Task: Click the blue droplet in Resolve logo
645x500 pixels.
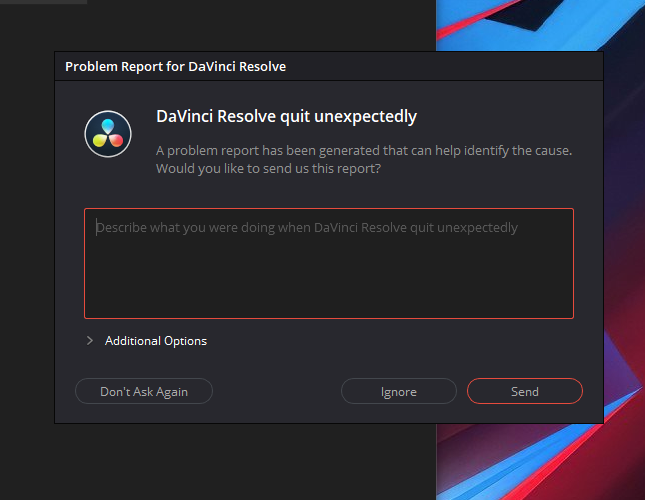Action: [x=108, y=126]
